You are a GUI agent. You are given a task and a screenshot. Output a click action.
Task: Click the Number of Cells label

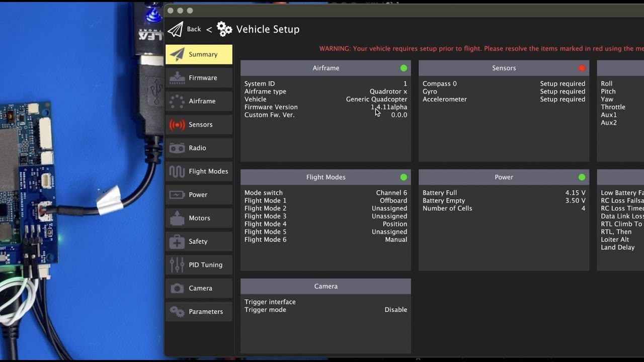447,209
